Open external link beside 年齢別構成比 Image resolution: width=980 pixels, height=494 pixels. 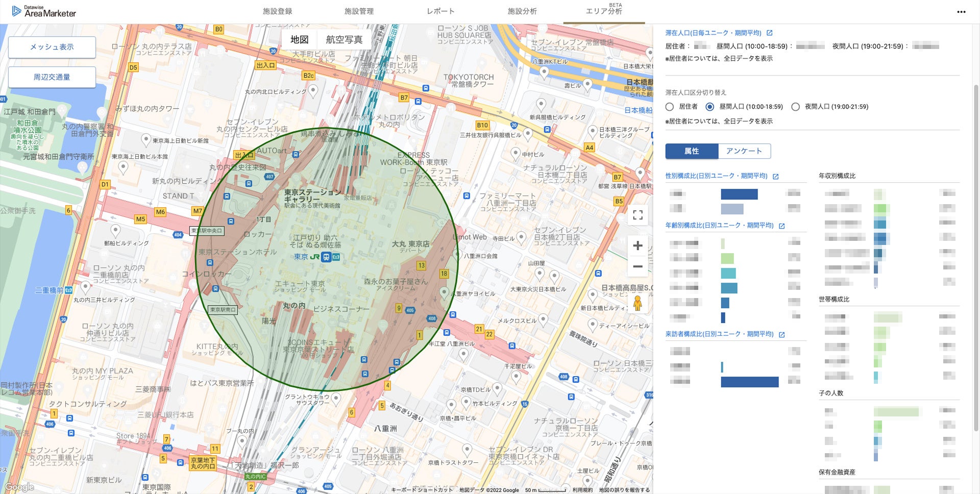coord(782,226)
